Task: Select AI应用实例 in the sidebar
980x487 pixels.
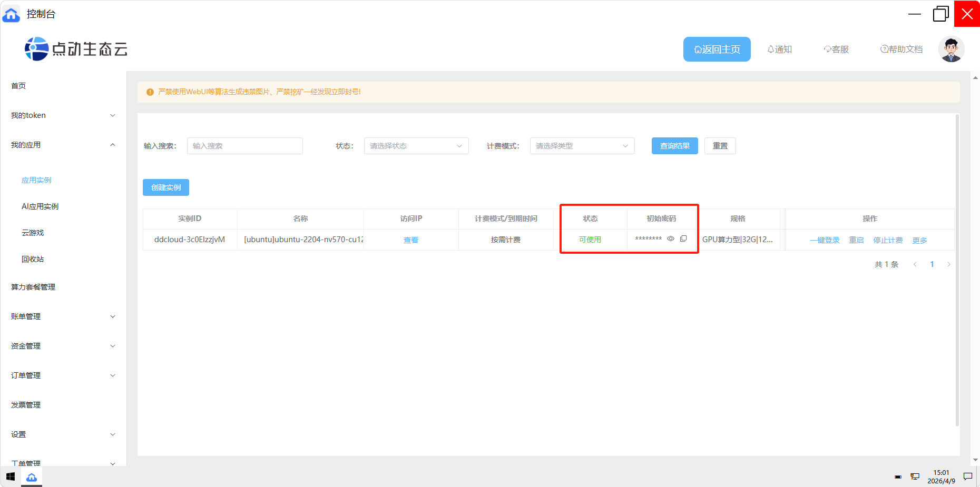Action: [x=40, y=206]
